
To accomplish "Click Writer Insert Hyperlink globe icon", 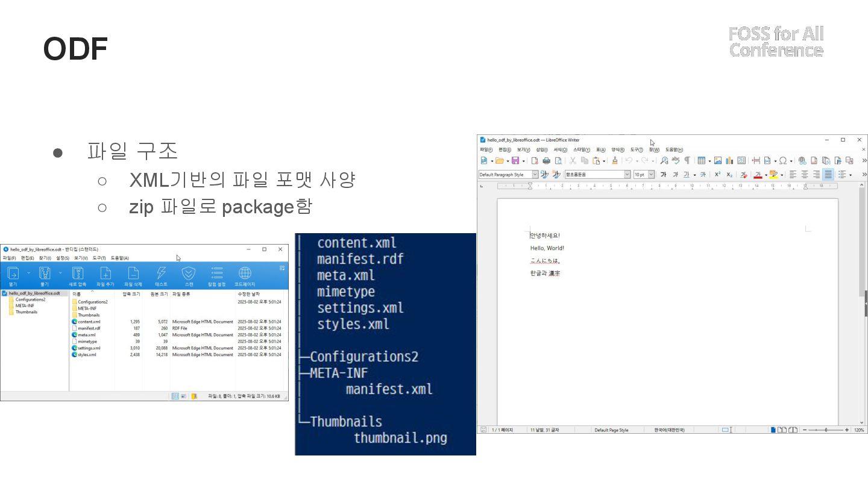I will click(802, 161).
